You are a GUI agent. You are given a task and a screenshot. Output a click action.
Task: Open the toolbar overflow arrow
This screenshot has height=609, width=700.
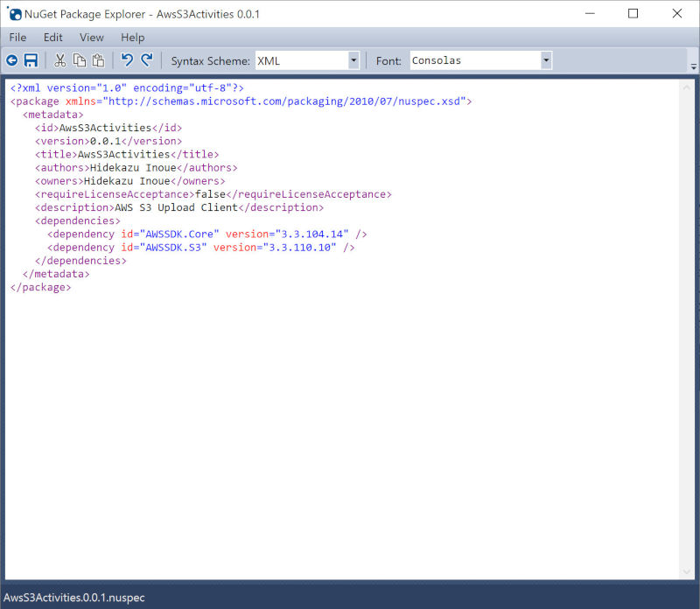pyautogui.click(x=693, y=66)
